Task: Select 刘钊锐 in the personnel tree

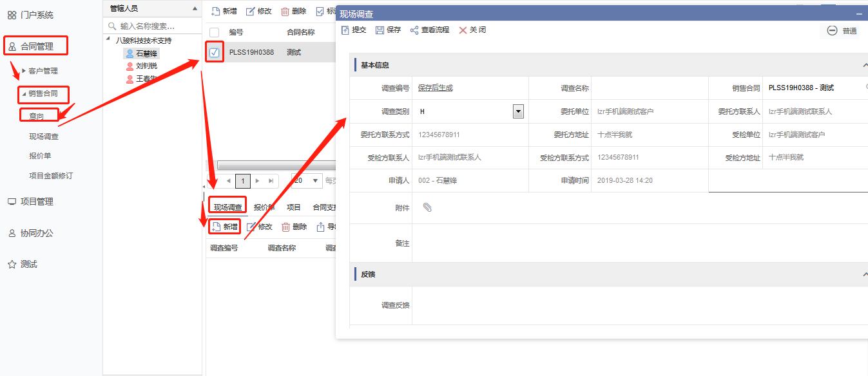Action: coord(146,66)
